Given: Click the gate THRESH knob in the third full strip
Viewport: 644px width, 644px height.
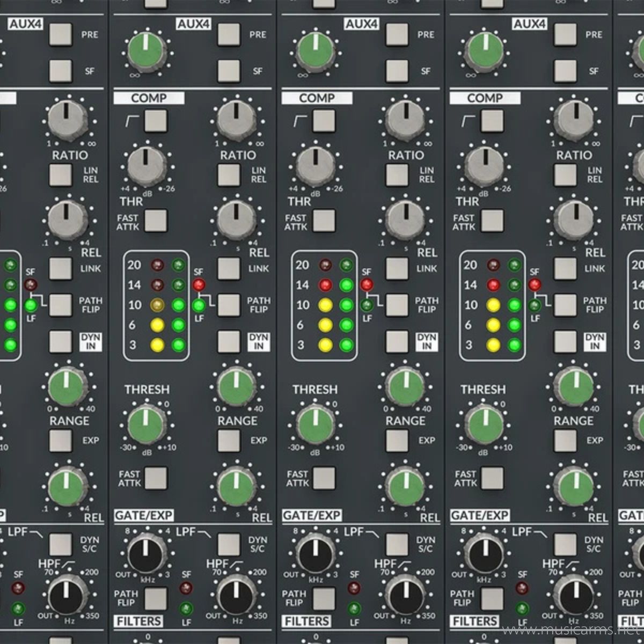Looking at the screenshot, I should 484,424.
